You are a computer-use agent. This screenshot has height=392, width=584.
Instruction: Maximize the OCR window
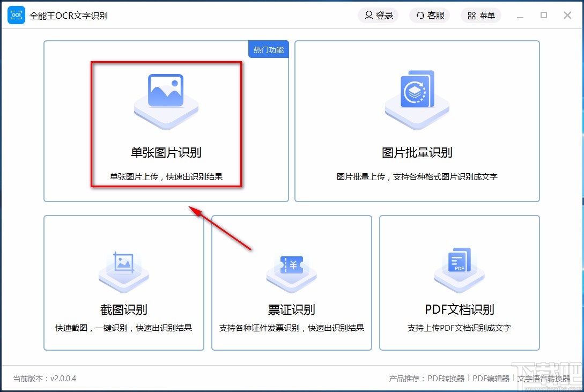point(544,15)
